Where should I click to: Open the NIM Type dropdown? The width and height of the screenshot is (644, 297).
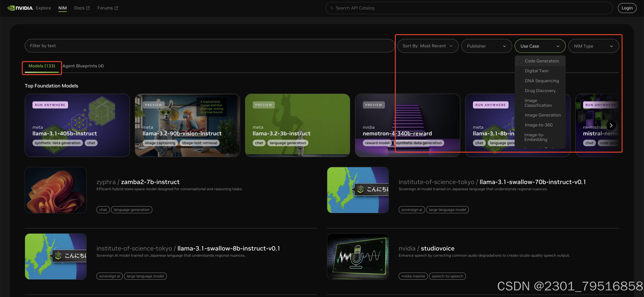click(593, 46)
